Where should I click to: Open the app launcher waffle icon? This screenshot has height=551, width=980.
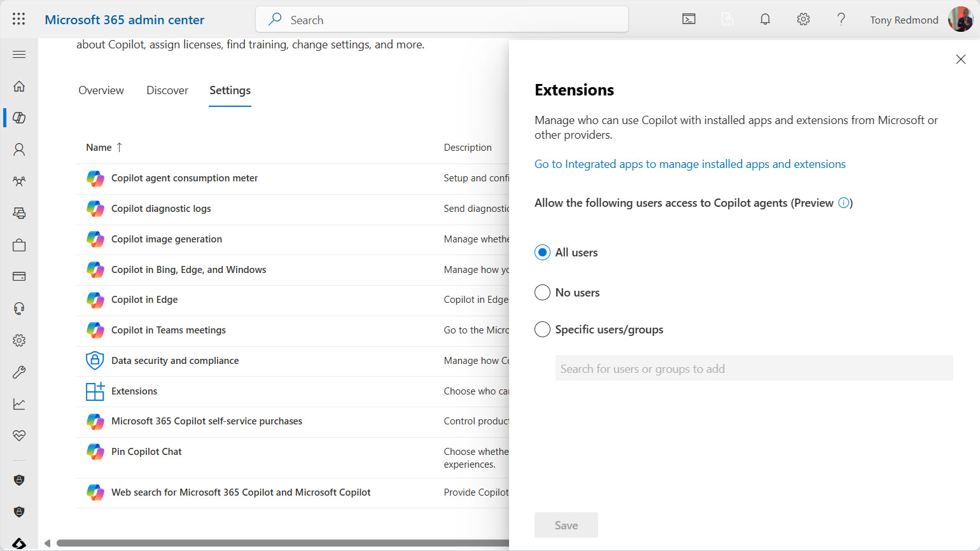click(19, 19)
